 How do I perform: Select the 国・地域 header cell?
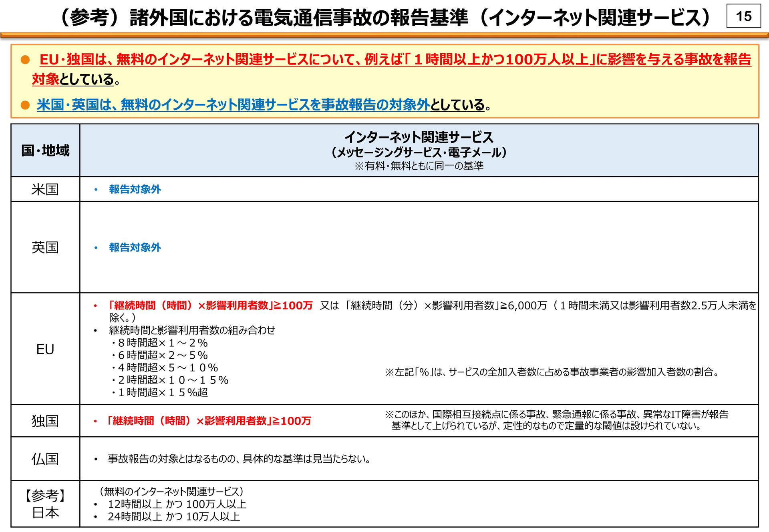(x=45, y=151)
